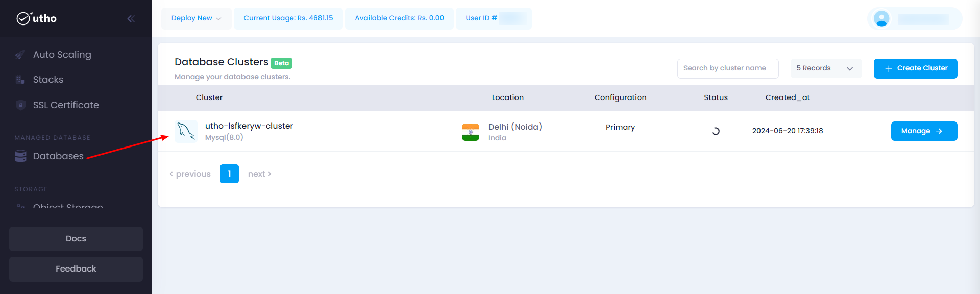The image size is (980, 294).
Task: Click the Available Credits Rs. 0.00 pill
Action: click(x=399, y=18)
